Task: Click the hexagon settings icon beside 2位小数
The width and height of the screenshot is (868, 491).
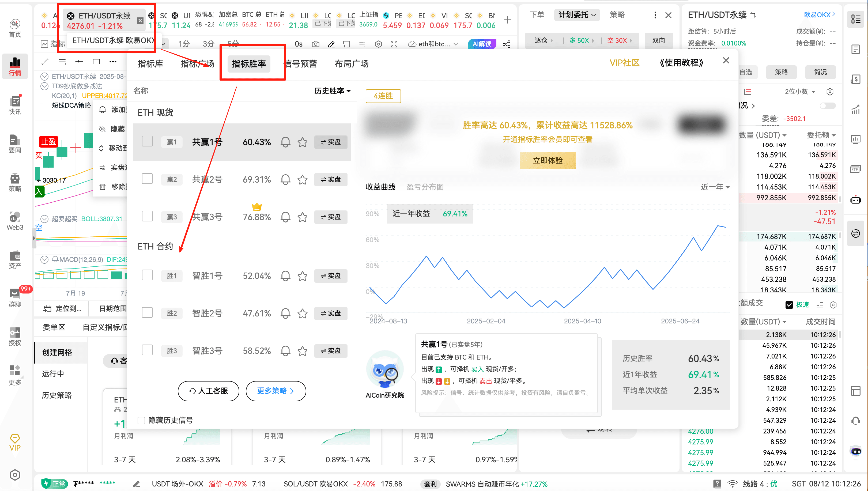Action: [829, 91]
